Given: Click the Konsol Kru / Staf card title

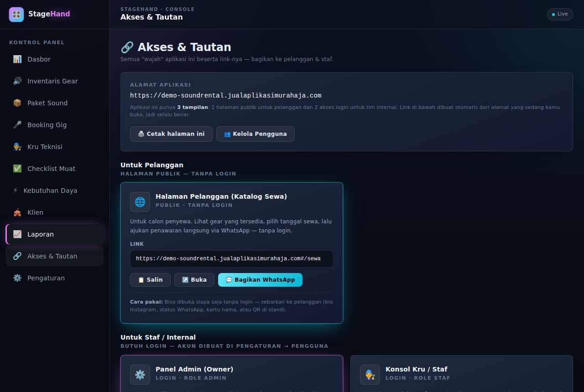Looking at the screenshot, I should pyautogui.click(x=417, y=369).
